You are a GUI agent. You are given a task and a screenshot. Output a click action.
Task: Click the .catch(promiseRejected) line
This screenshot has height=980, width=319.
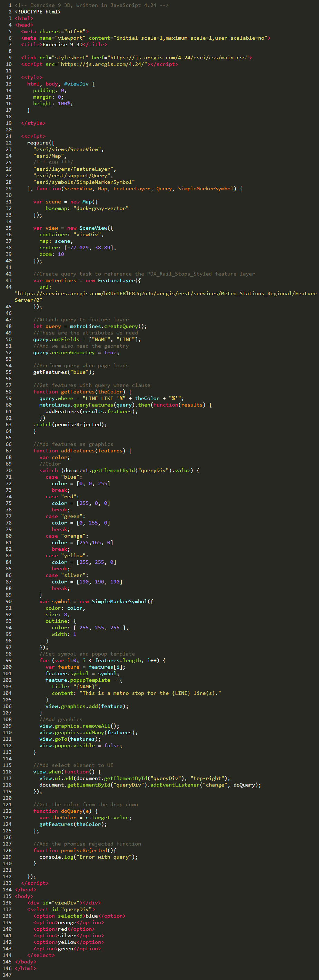(x=70, y=424)
